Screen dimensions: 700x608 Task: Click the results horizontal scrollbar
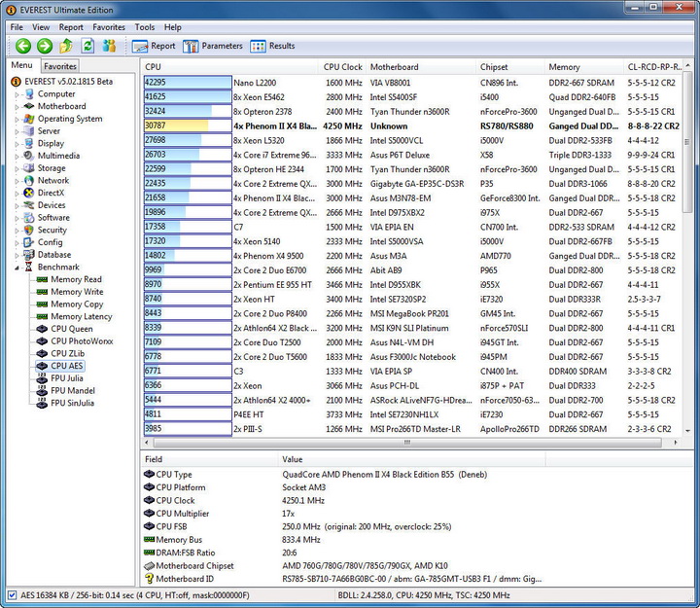click(x=407, y=443)
